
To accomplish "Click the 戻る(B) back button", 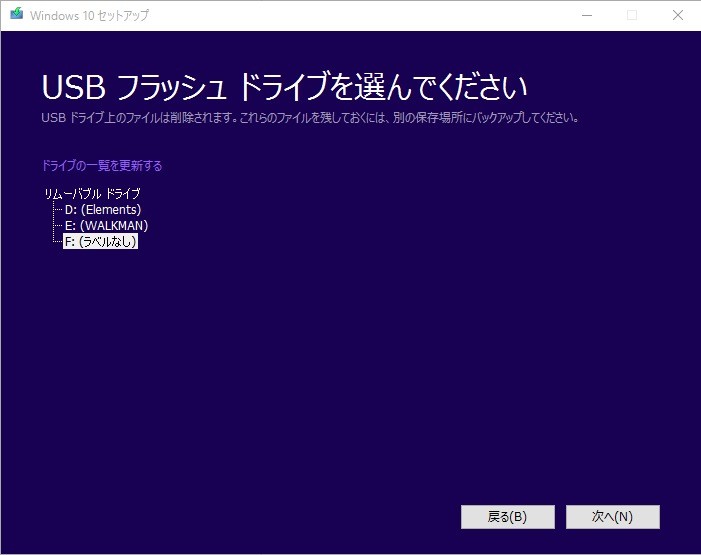I will pos(508,517).
